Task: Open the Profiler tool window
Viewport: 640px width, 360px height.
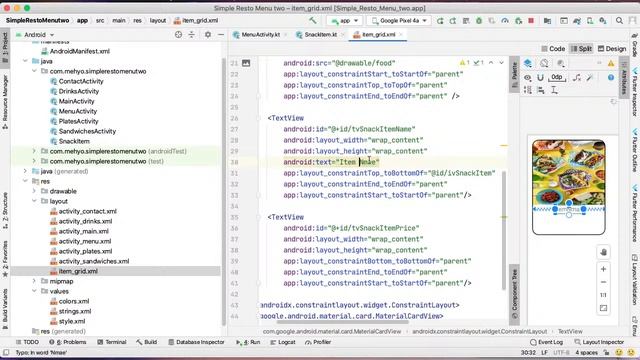Action: 318,342
